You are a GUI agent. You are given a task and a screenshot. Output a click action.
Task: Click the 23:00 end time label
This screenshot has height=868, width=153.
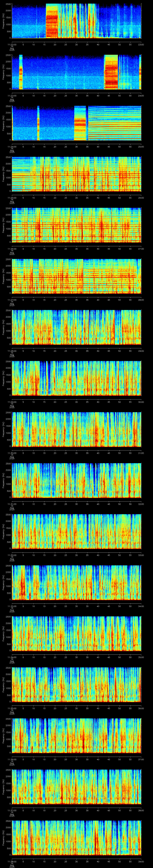click(x=141, y=44)
